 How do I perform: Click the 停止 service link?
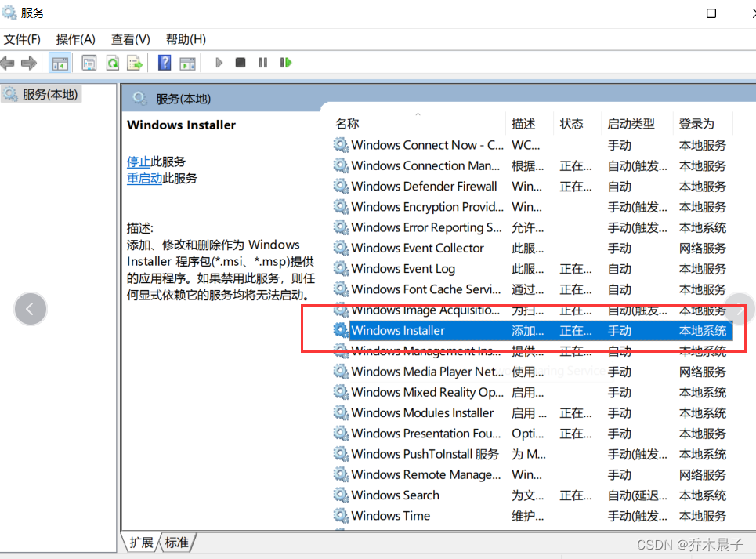click(x=139, y=161)
